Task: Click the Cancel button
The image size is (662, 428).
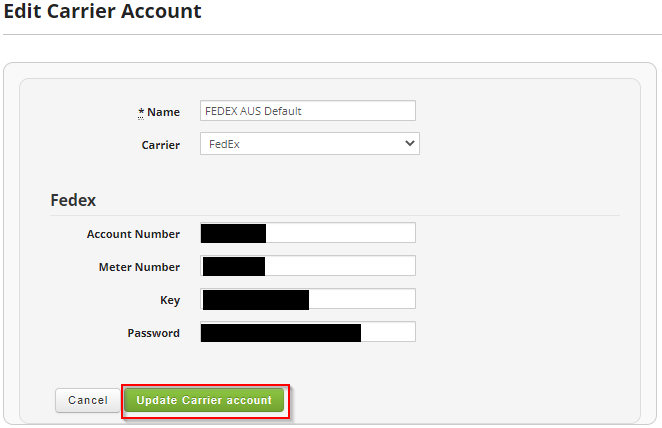Action: click(88, 400)
